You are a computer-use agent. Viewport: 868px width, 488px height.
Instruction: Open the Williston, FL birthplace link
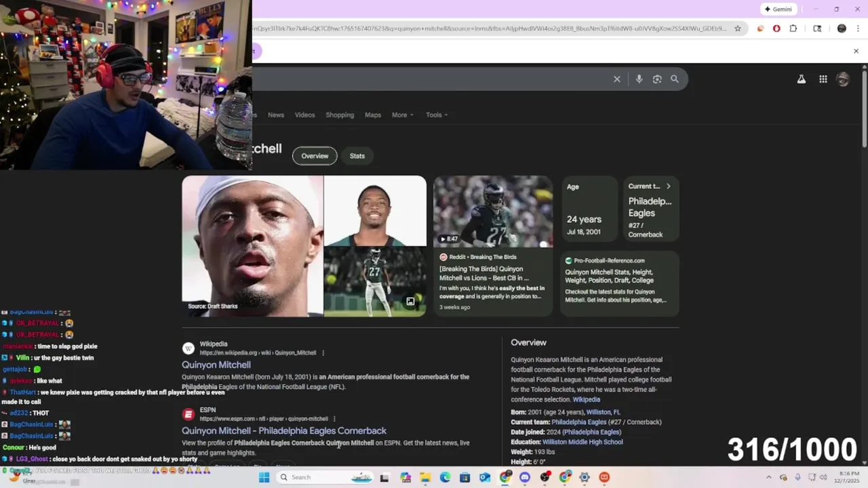point(603,412)
